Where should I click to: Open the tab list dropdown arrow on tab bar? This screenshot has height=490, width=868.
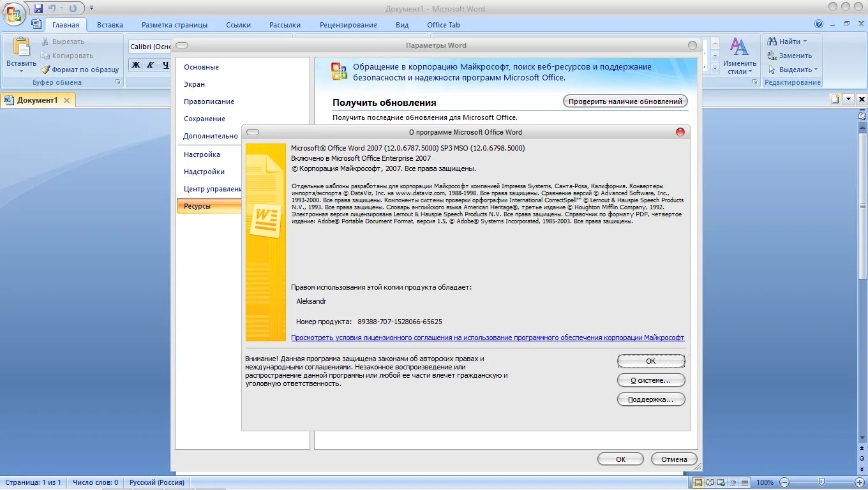tap(849, 99)
